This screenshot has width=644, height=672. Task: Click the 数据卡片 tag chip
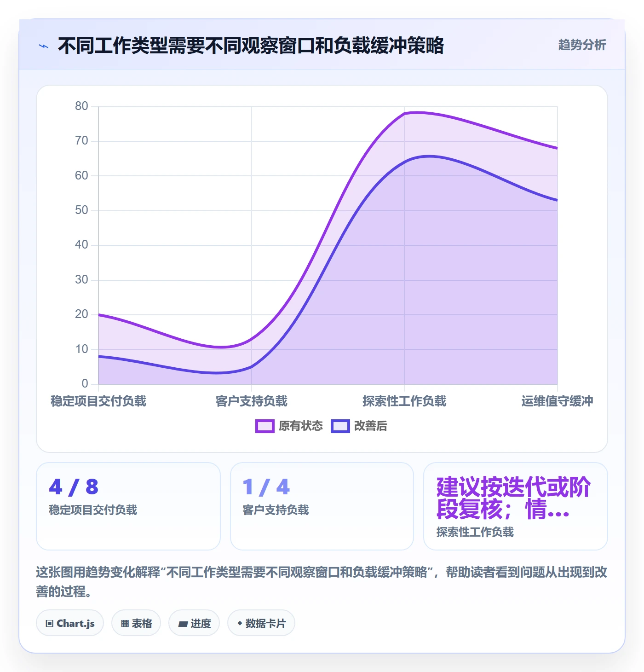(261, 623)
